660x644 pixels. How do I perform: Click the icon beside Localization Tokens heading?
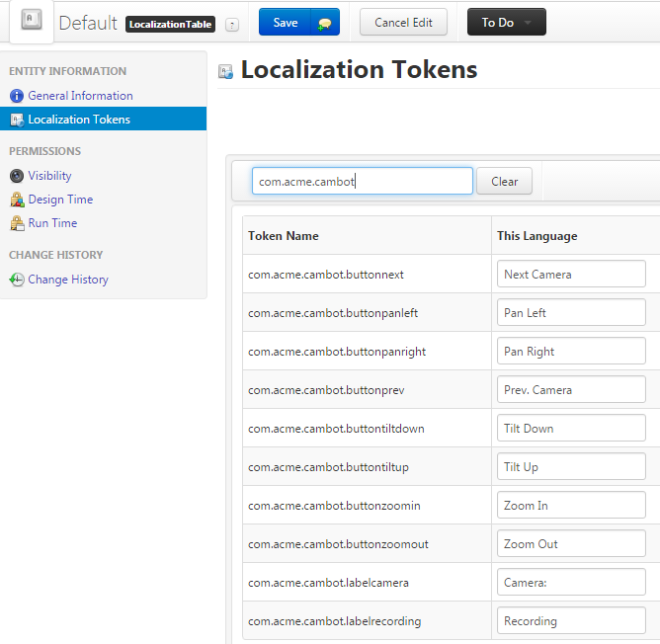click(x=226, y=71)
